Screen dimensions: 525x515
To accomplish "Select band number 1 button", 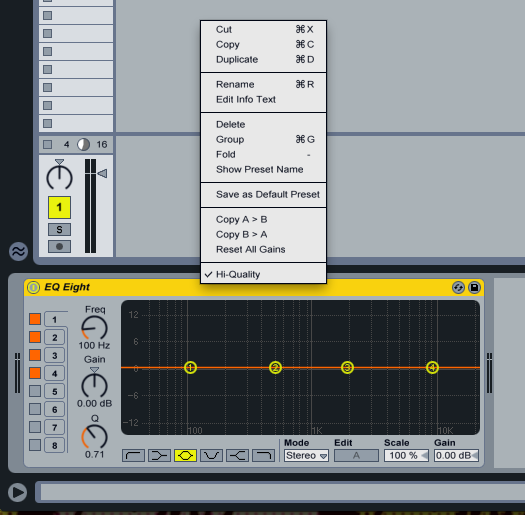I will (55, 319).
